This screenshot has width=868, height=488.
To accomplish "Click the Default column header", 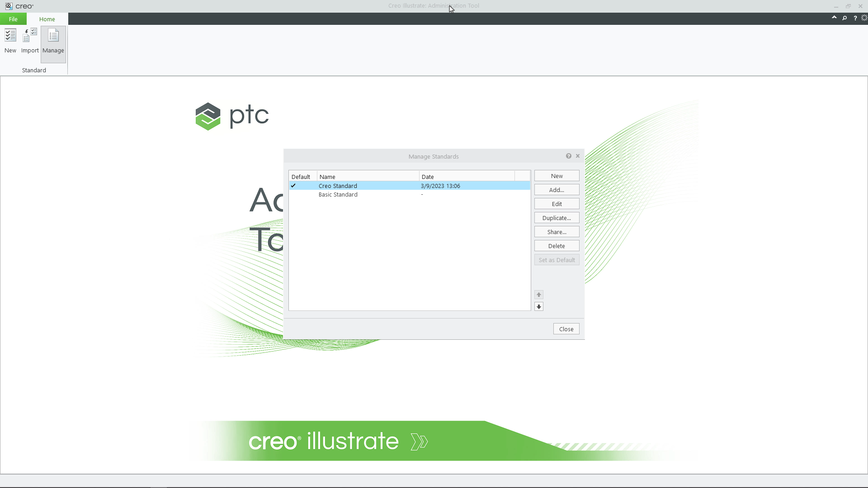I will 303,177.
